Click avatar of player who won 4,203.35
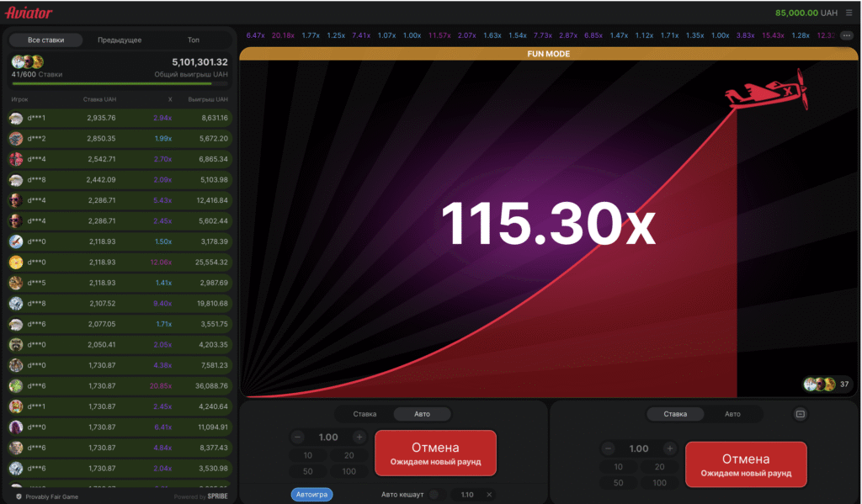Image resolution: width=862 pixels, height=504 pixels. click(x=16, y=345)
